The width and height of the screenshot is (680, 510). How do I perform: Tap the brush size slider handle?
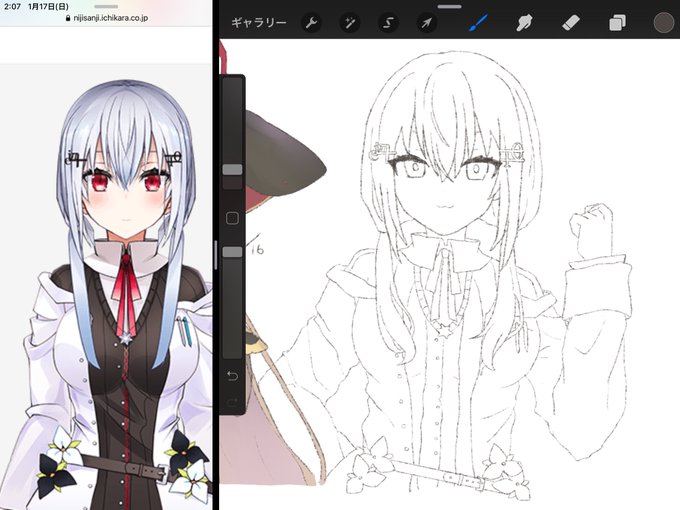pyautogui.click(x=232, y=170)
